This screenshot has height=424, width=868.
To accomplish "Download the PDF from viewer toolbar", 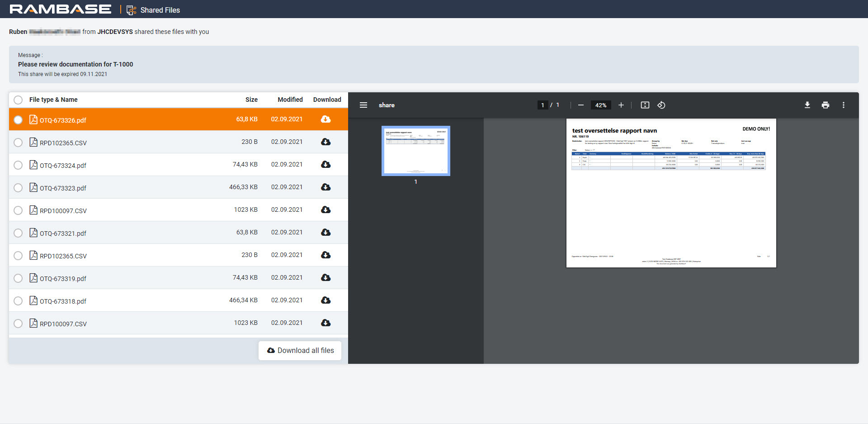I will coord(807,105).
